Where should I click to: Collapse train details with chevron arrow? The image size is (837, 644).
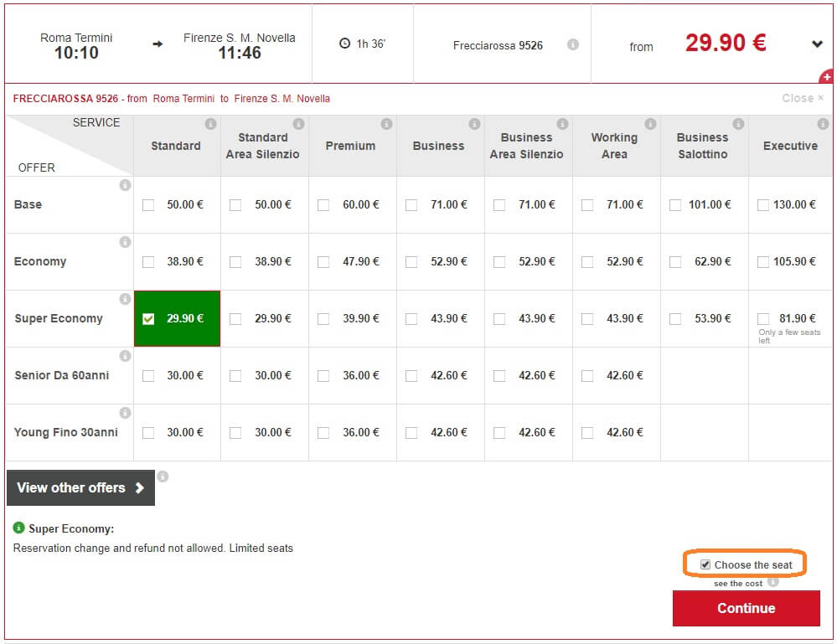point(817,44)
